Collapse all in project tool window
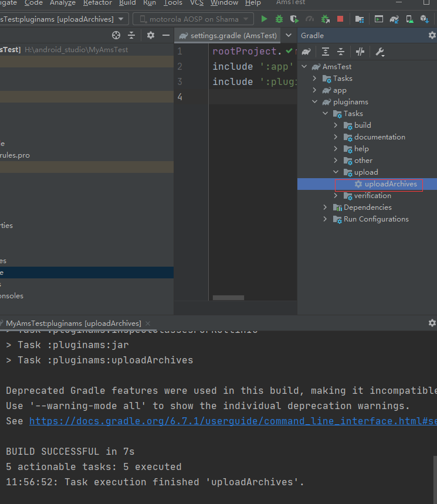The image size is (437, 504). (x=131, y=35)
